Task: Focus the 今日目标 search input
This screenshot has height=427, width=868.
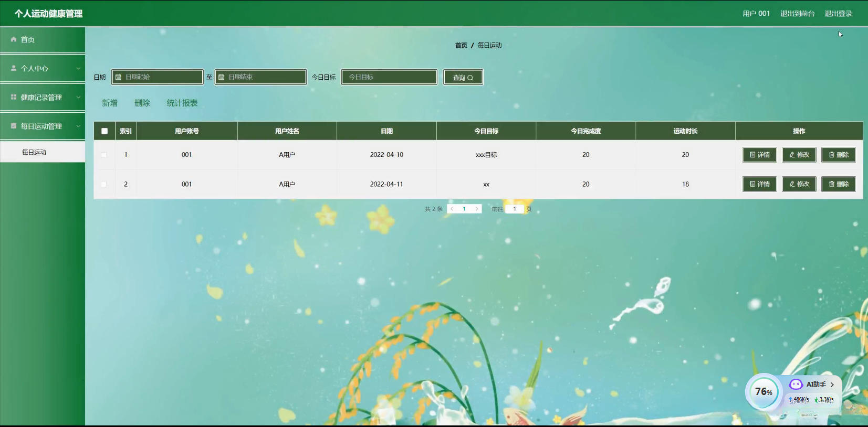Action: click(x=389, y=77)
